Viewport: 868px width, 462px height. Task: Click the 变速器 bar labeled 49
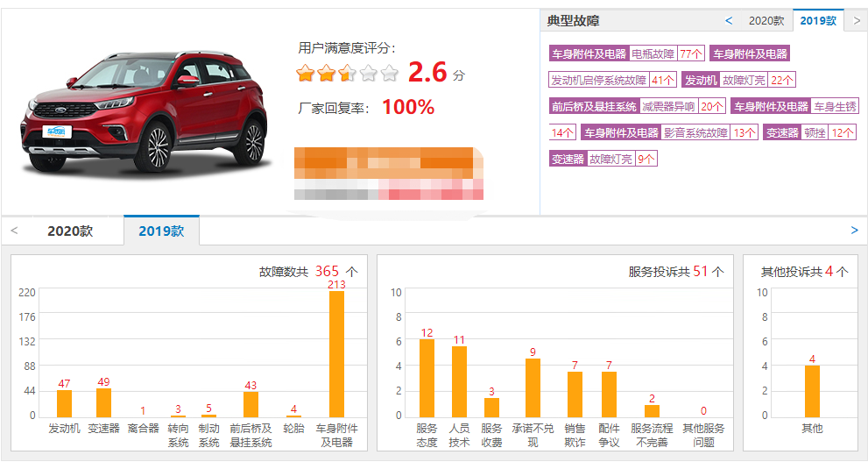pos(103,402)
